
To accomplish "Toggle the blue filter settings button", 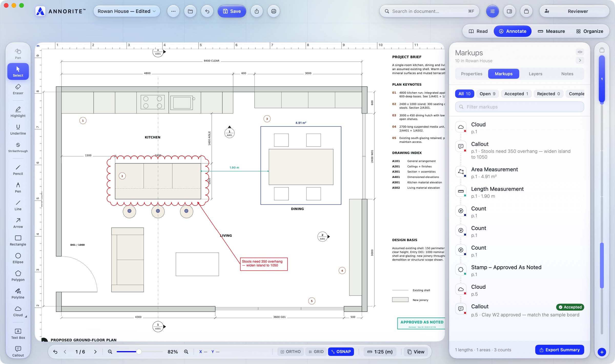I will [x=492, y=11].
